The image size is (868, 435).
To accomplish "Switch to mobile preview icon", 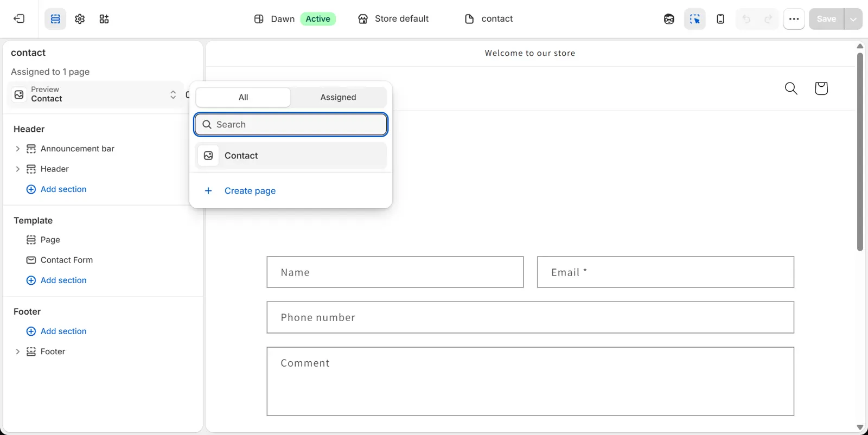I will coord(720,19).
